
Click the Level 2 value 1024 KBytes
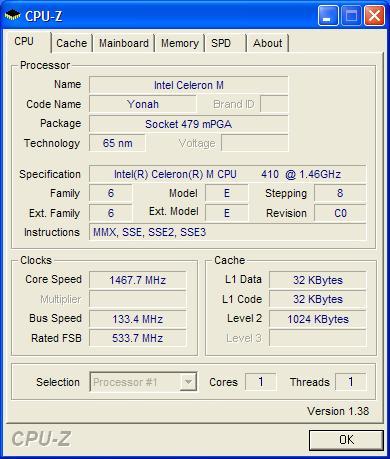pyautogui.click(x=317, y=319)
